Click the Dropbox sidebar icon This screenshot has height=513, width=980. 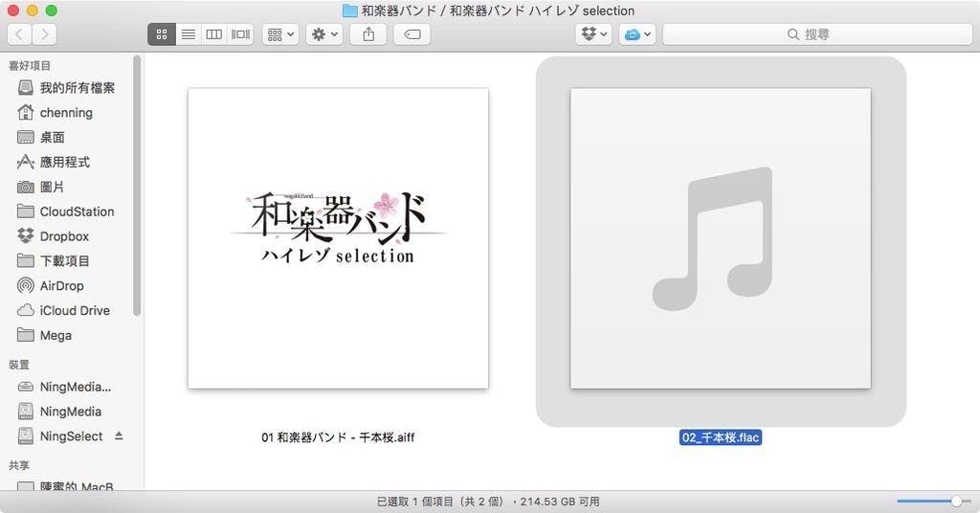[26, 236]
